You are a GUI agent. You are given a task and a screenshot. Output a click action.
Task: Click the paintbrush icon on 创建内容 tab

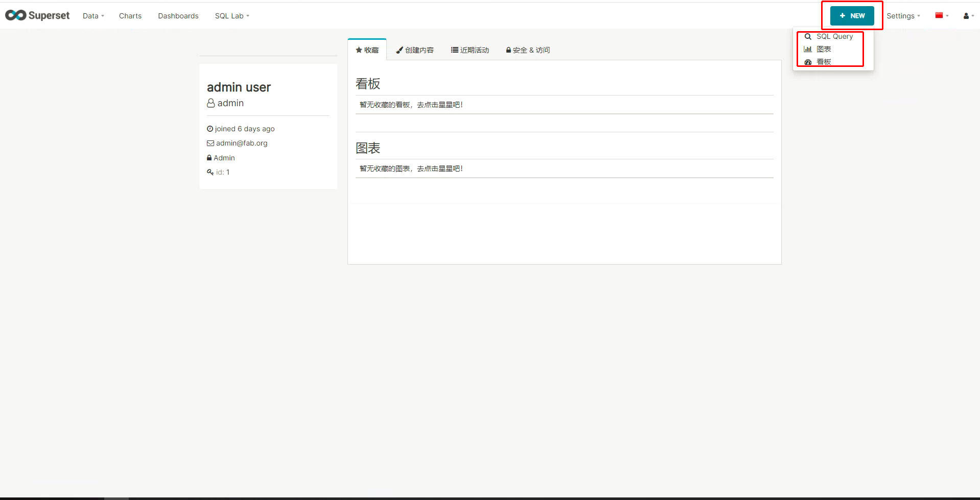point(400,50)
